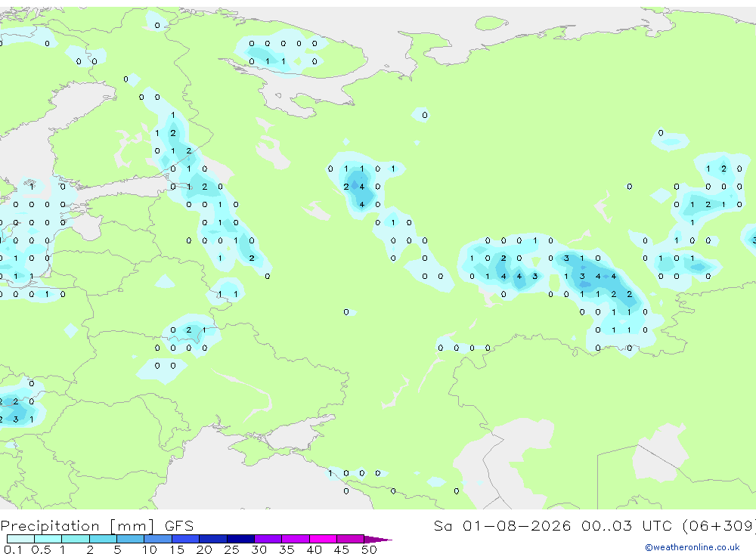This screenshot has height=554, width=756.
Task: Click the 'Precipitation [mm]' title text
Action: 77,525
